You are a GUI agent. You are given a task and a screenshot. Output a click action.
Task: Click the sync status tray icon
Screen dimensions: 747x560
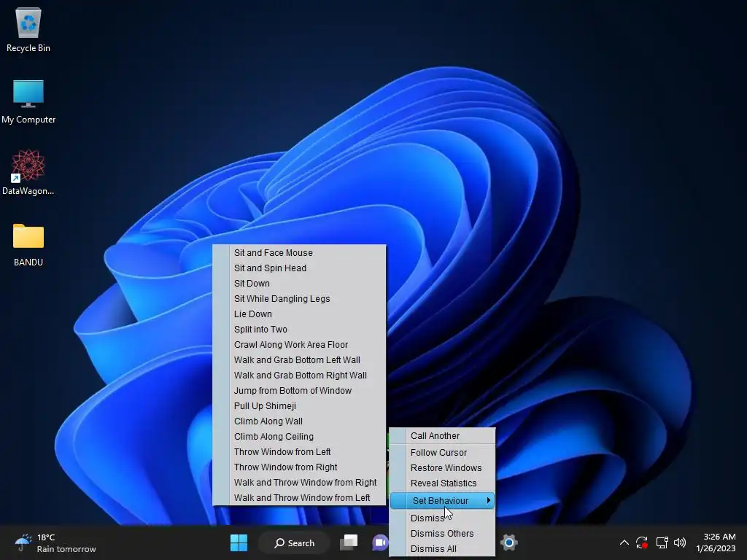[x=642, y=542]
